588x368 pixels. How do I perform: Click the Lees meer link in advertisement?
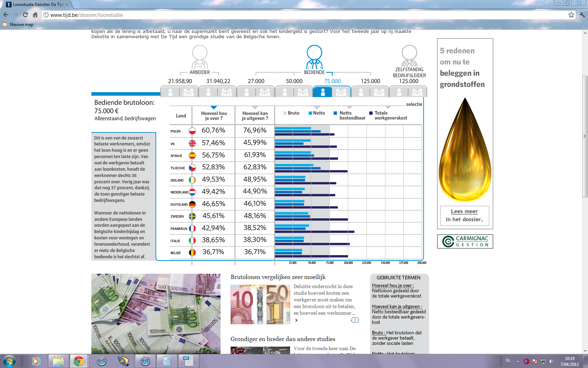point(464,211)
